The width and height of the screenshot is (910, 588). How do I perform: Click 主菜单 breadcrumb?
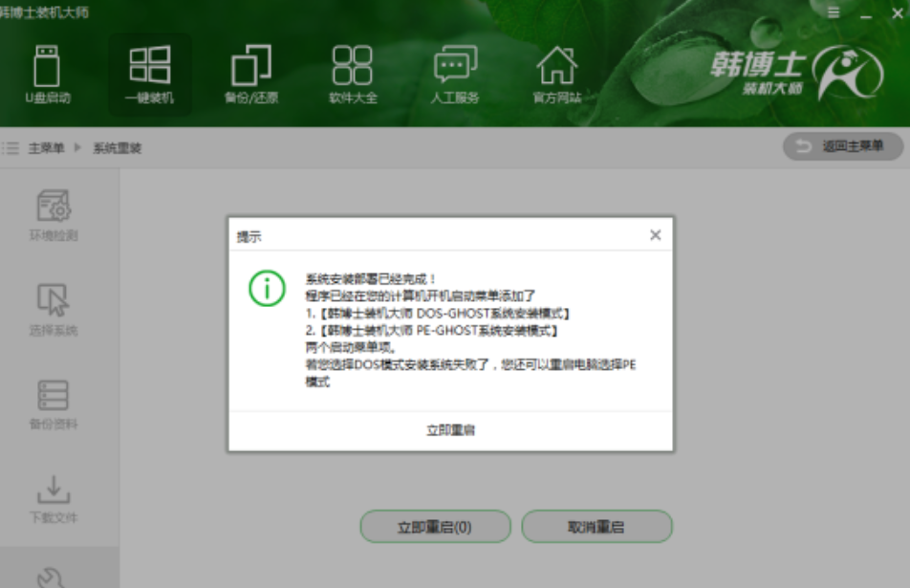46,148
